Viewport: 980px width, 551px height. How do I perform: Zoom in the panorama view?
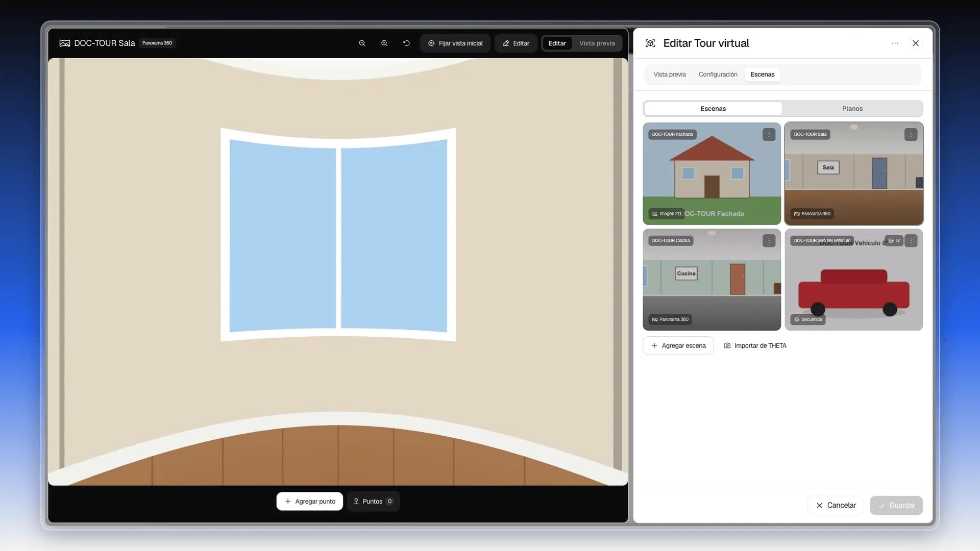[x=384, y=43]
